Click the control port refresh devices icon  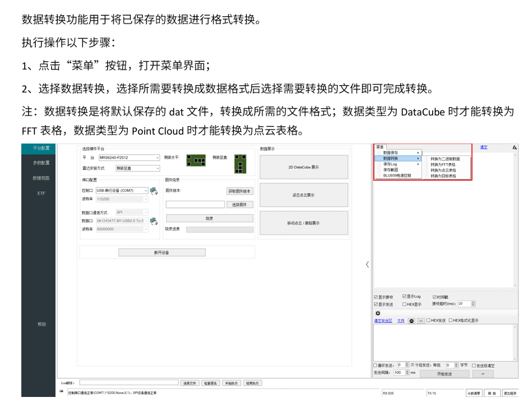[154, 191]
